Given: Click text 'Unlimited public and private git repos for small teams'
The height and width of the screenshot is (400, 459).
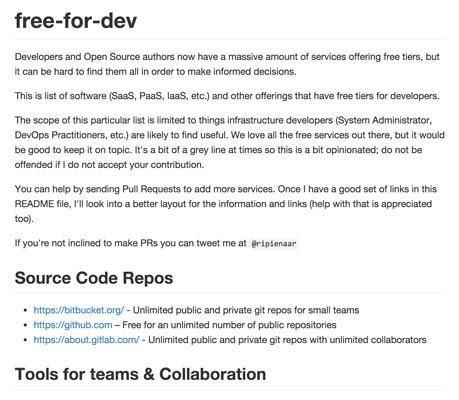Looking at the screenshot, I should tap(246, 310).
